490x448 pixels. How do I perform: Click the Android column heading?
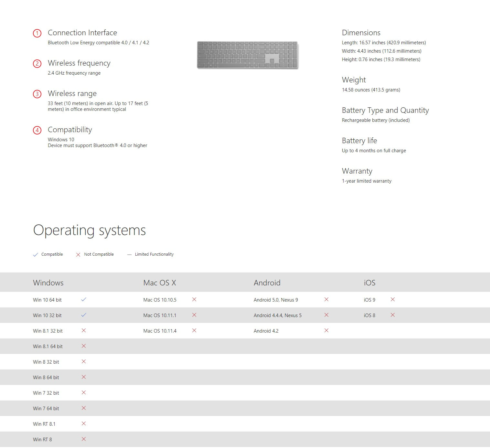[x=267, y=283]
